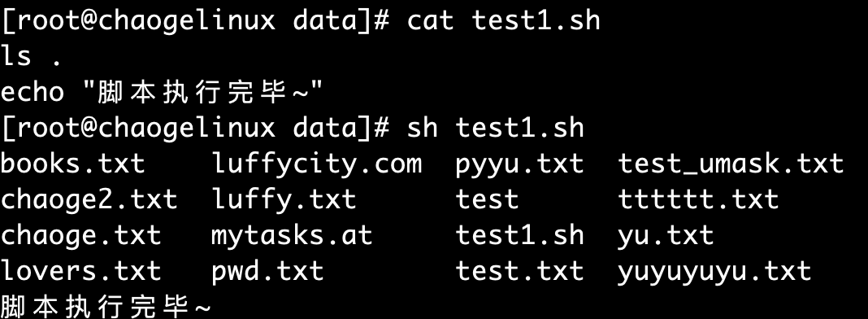The height and width of the screenshot is (319, 868).
Task: Select test_umask.txt file name
Action: coord(731,164)
